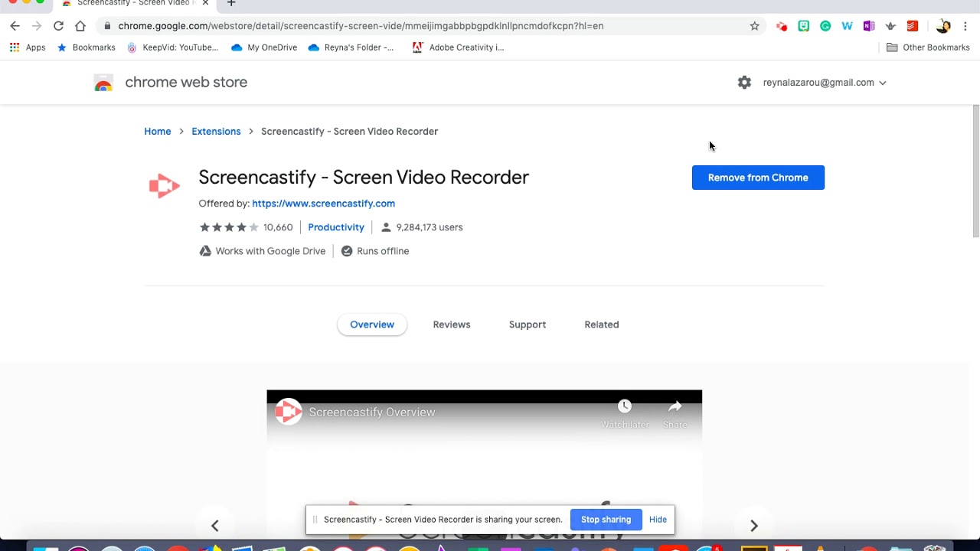The height and width of the screenshot is (551, 980).
Task: Open the https://www.screencastify.com link
Action: point(323,204)
